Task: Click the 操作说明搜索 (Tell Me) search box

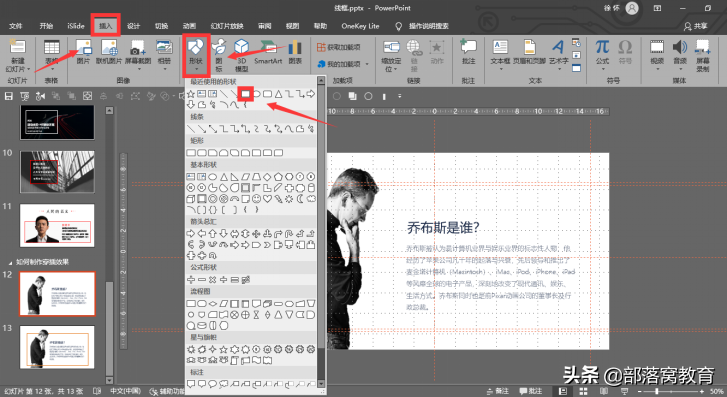Action: point(428,26)
